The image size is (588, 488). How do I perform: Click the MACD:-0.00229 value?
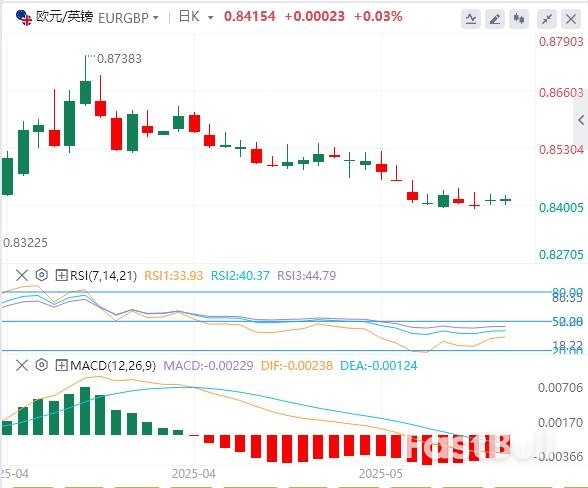[x=208, y=365]
